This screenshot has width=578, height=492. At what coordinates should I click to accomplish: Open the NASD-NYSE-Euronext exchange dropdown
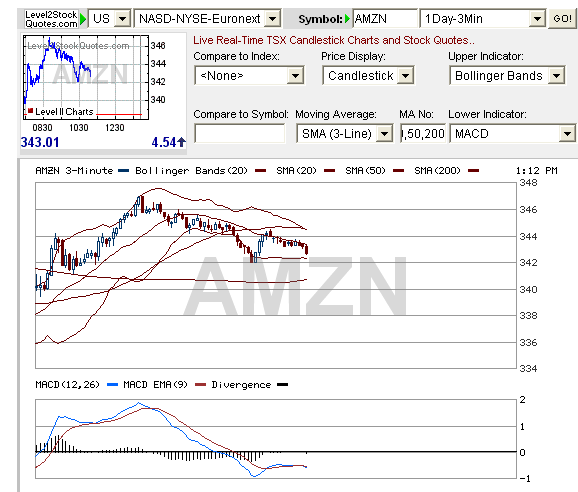[x=208, y=18]
